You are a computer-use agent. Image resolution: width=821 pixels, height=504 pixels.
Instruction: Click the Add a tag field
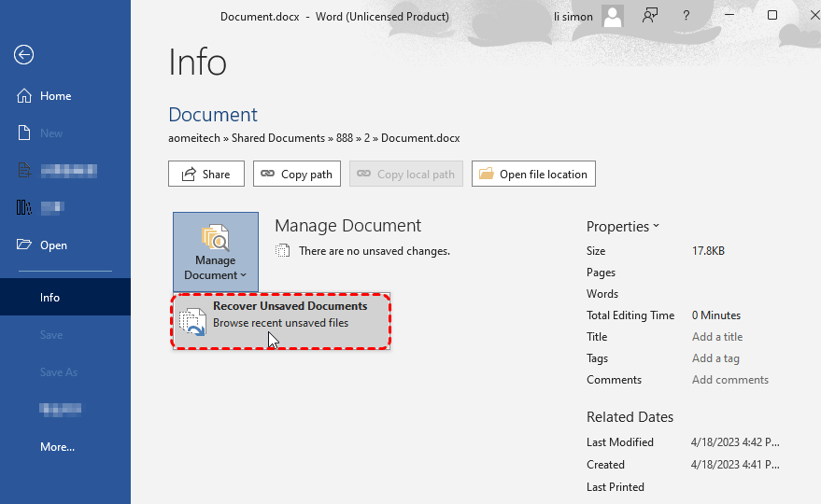click(715, 358)
